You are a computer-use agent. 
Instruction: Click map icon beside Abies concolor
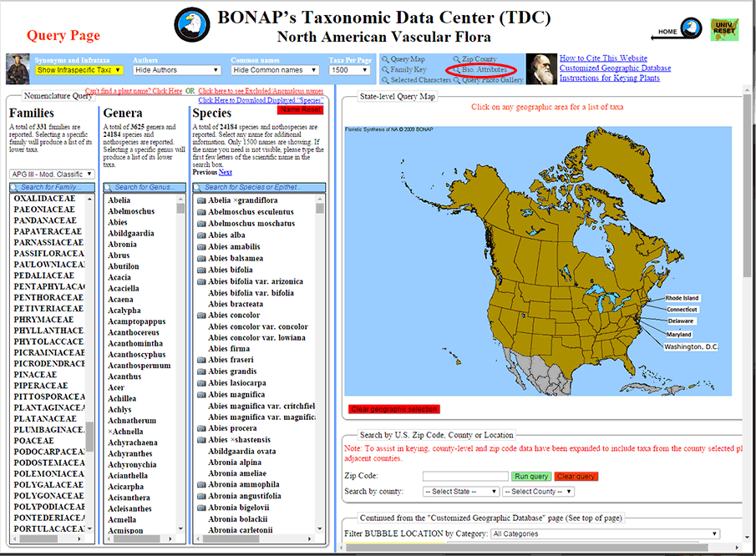click(x=201, y=316)
